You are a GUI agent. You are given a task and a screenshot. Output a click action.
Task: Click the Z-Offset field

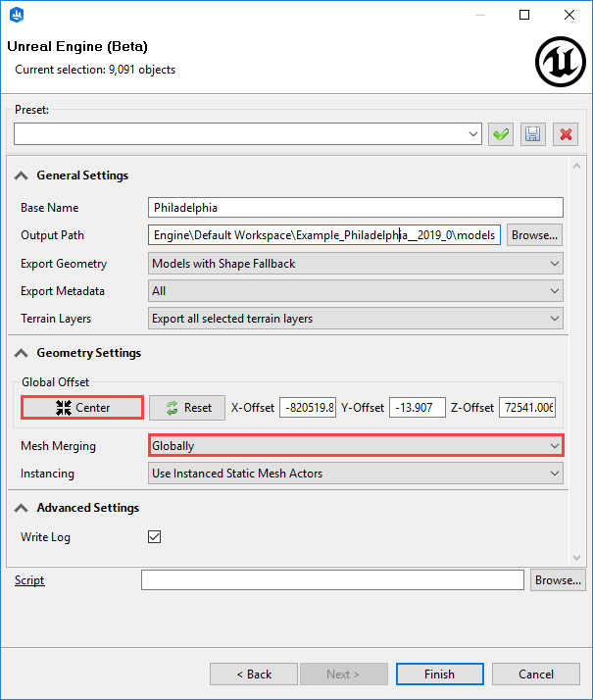tap(527, 408)
